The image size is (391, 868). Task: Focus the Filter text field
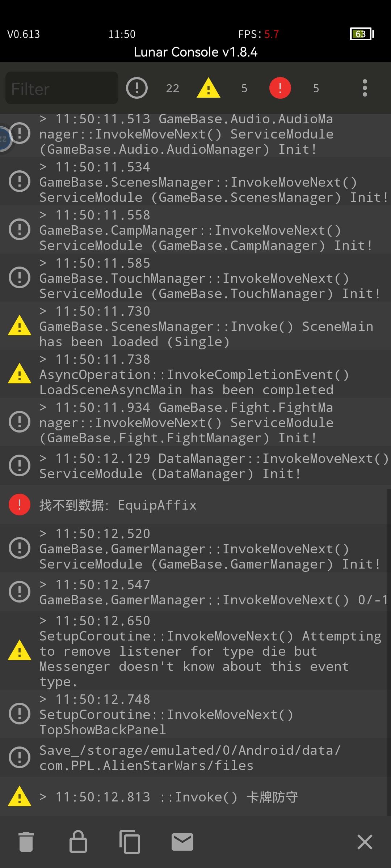[62, 88]
